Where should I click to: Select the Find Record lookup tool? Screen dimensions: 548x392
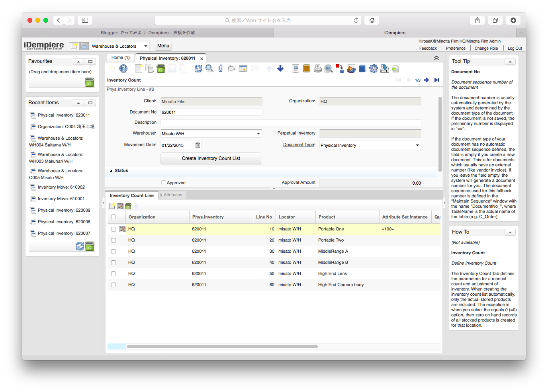[x=209, y=68]
